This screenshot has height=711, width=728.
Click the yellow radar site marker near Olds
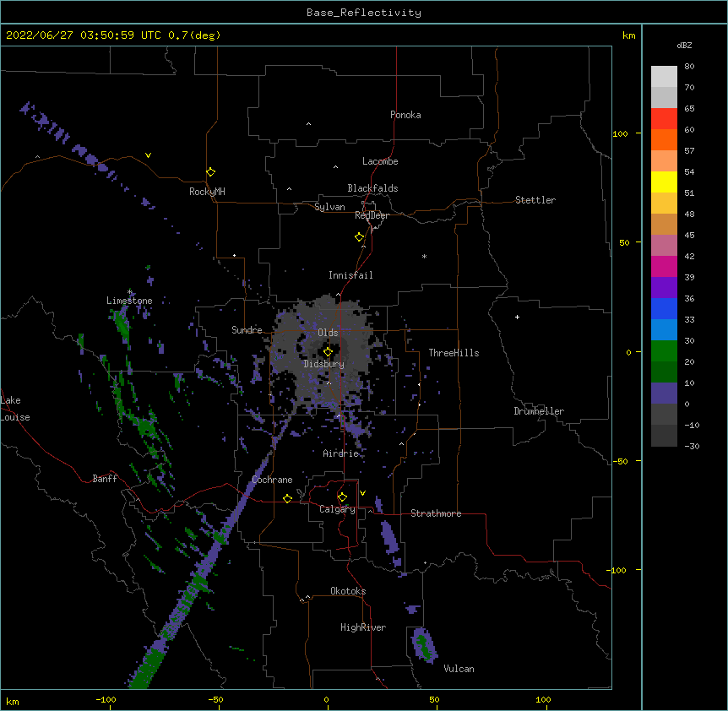coord(328,352)
